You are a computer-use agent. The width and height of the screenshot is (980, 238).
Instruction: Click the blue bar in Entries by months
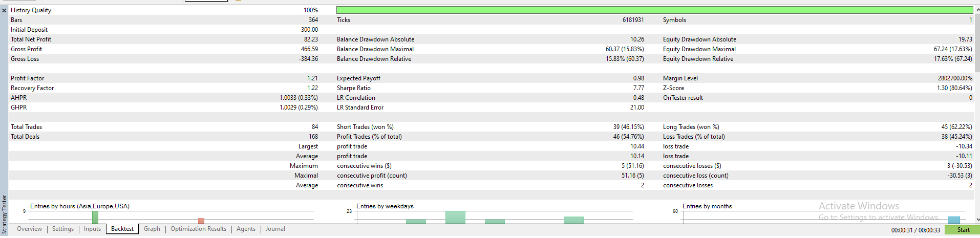(953, 220)
